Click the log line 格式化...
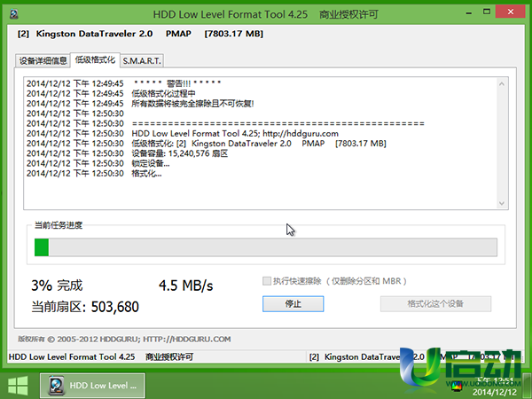The width and height of the screenshot is (532, 399). (94, 174)
